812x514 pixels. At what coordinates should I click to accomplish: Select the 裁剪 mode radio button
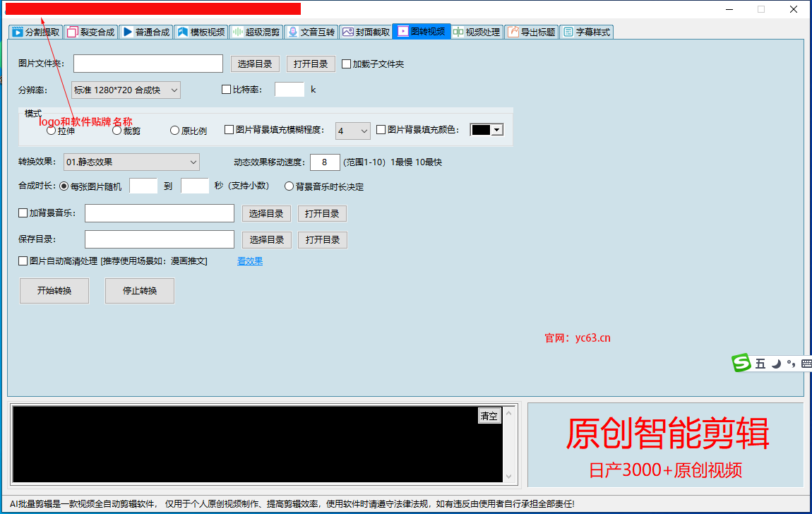click(117, 131)
